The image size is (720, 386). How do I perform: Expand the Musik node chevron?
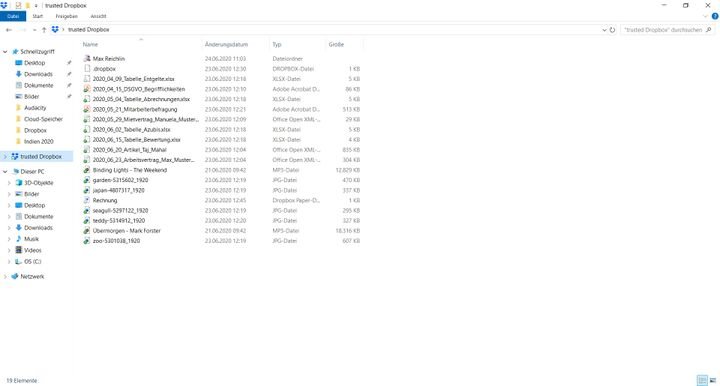coord(9,239)
